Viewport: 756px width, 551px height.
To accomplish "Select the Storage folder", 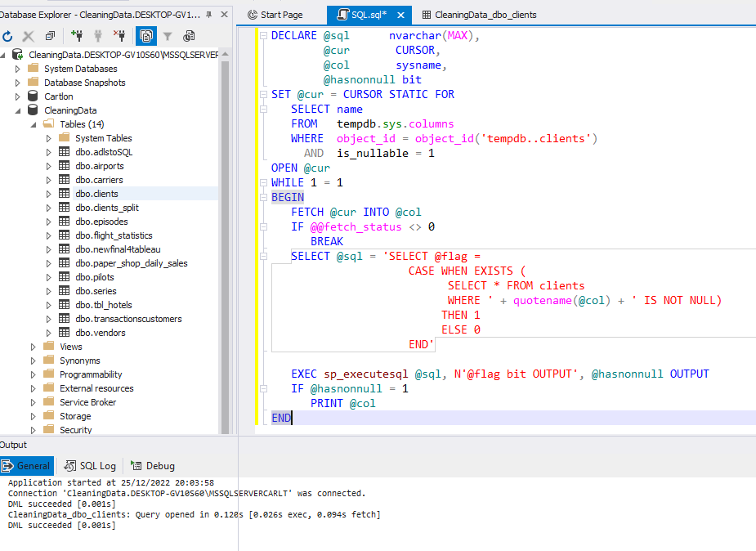I will click(x=67, y=416).
